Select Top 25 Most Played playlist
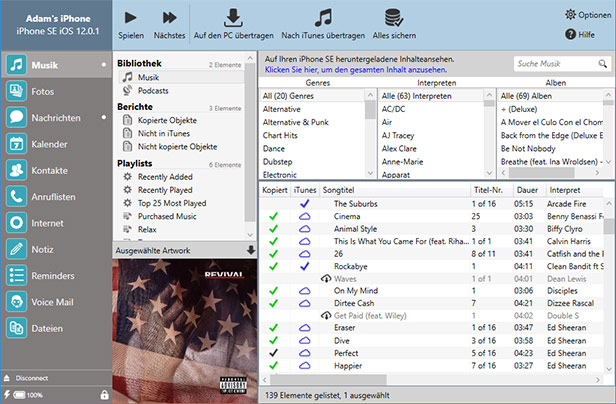Screen dimensions: 616x404 pyautogui.click(x=181, y=203)
